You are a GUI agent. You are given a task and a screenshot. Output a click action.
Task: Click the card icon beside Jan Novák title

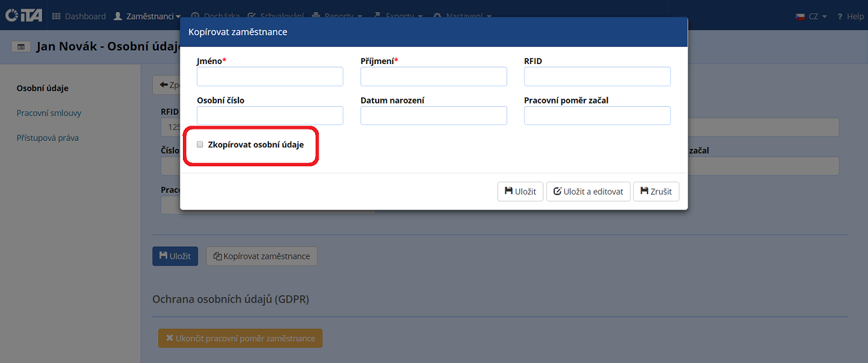pyautogui.click(x=21, y=47)
